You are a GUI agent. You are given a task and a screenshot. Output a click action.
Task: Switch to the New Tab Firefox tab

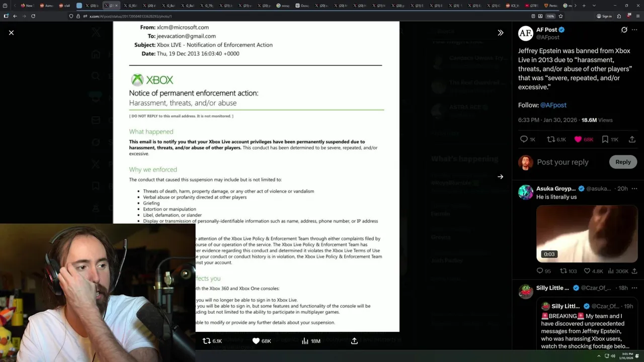tap(27, 6)
